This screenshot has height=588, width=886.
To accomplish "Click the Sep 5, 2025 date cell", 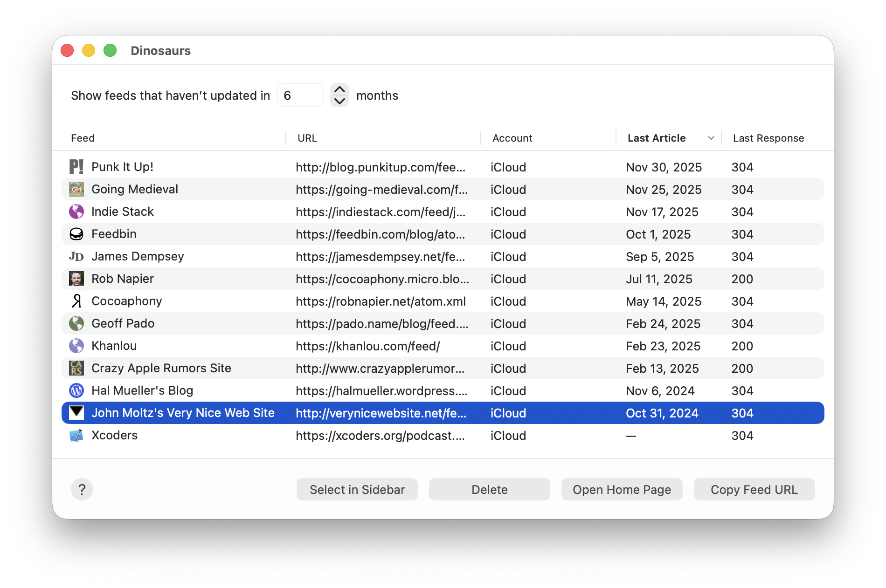I will click(x=660, y=256).
